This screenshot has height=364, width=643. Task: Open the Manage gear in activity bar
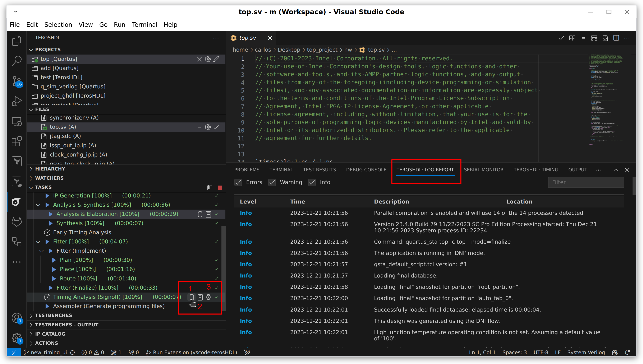coord(17,338)
